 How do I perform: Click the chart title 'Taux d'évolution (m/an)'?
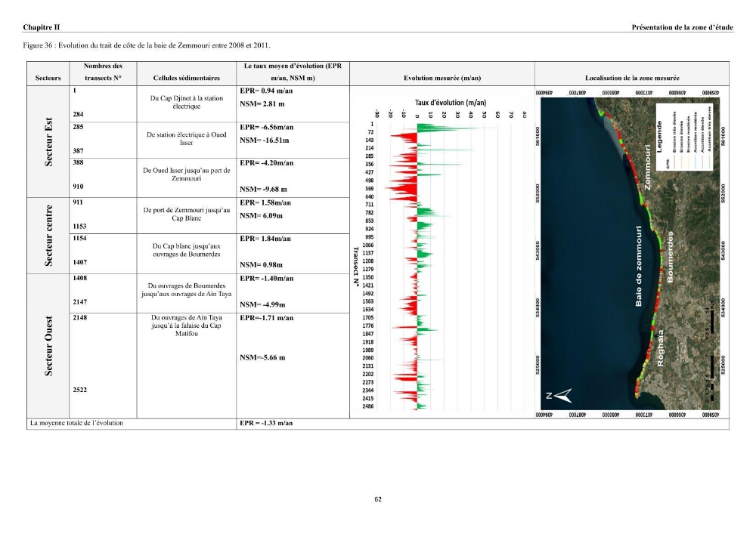tap(451, 103)
